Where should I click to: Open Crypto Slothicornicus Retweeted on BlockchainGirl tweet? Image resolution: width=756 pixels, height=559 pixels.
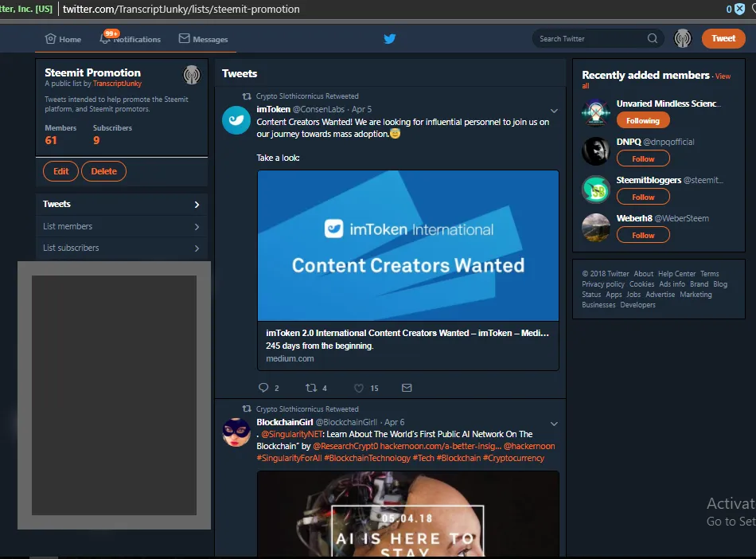307,409
